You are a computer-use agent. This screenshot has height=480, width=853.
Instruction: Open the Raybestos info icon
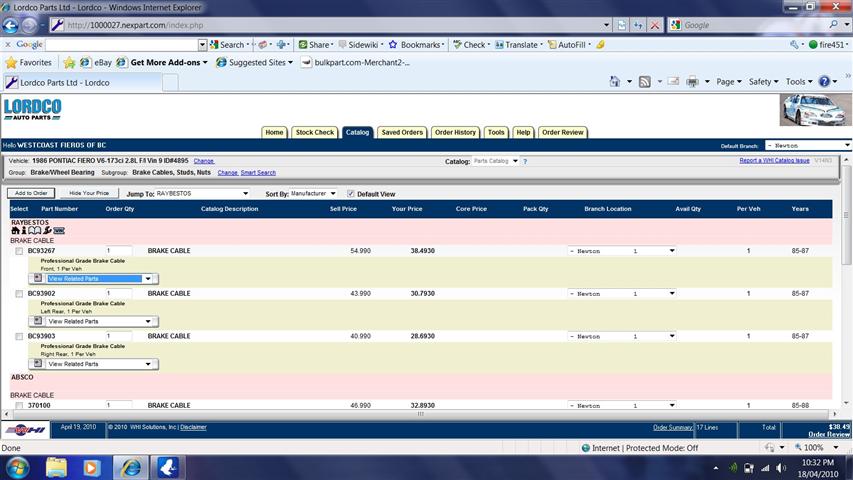click(24, 231)
